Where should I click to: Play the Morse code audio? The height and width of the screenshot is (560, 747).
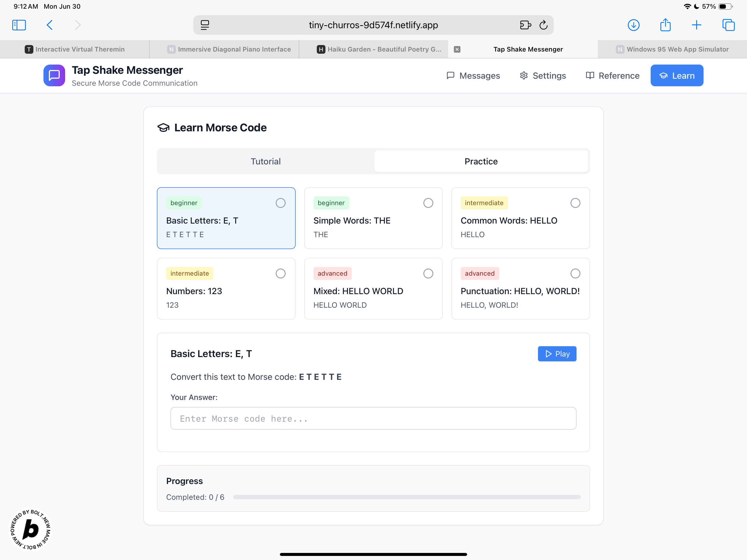click(557, 354)
